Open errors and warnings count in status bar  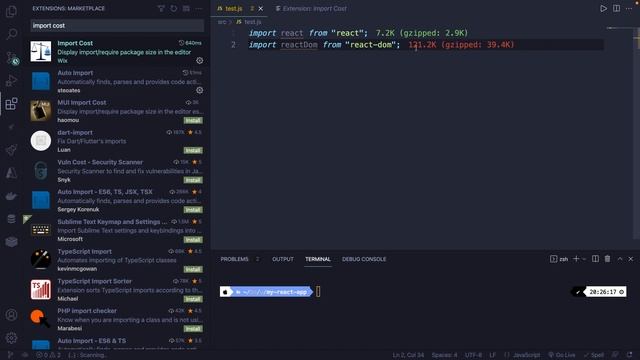click(x=48, y=355)
